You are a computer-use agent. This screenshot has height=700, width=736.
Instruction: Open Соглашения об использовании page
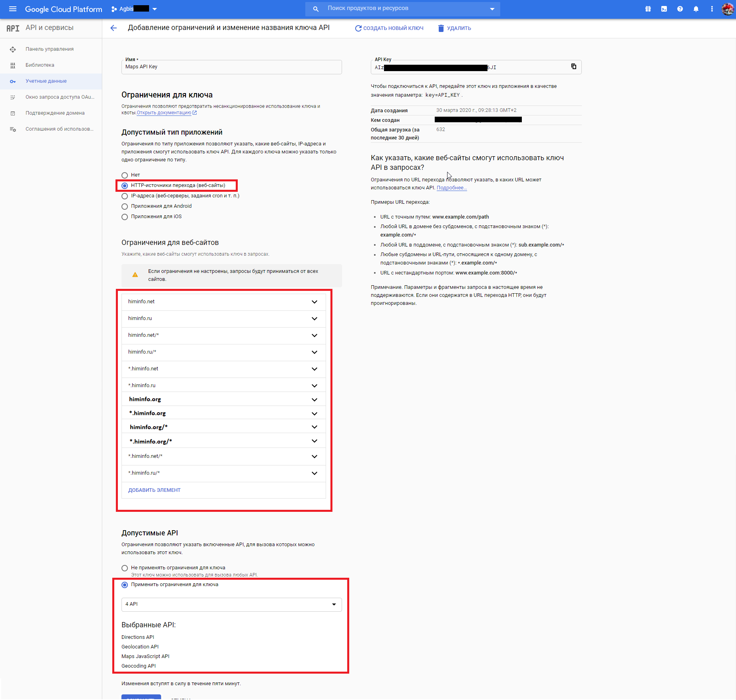click(x=60, y=129)
